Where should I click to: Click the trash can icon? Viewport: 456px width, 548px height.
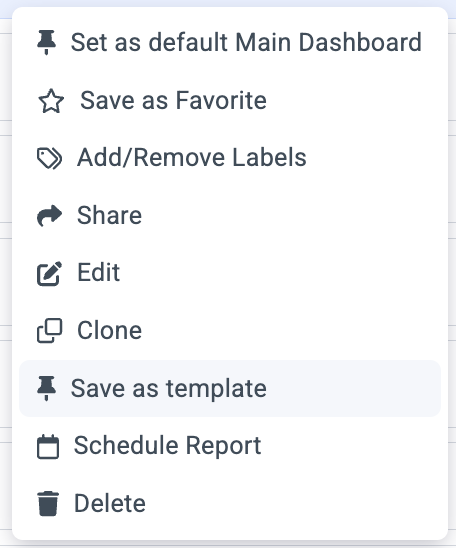click(x=48, y=503)
